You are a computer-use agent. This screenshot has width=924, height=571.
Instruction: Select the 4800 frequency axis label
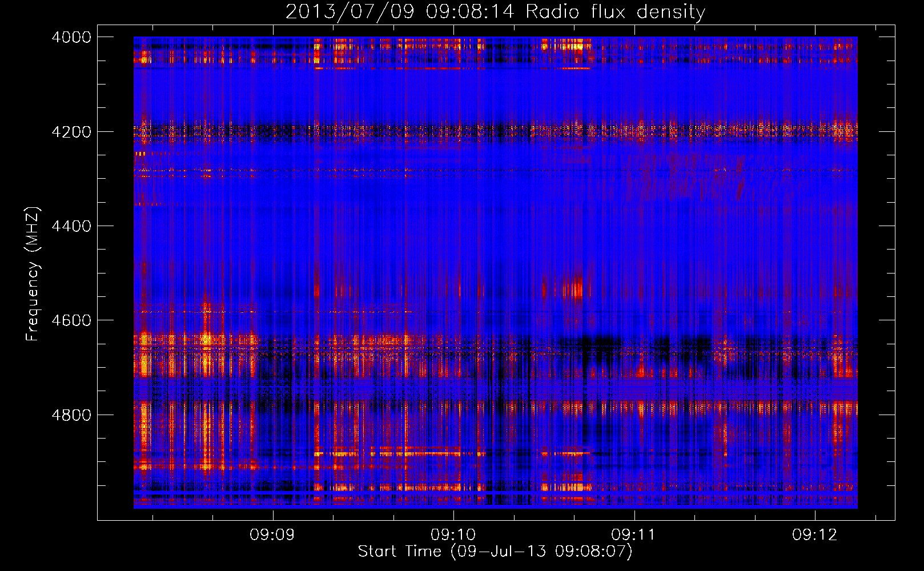pos(71,415)
